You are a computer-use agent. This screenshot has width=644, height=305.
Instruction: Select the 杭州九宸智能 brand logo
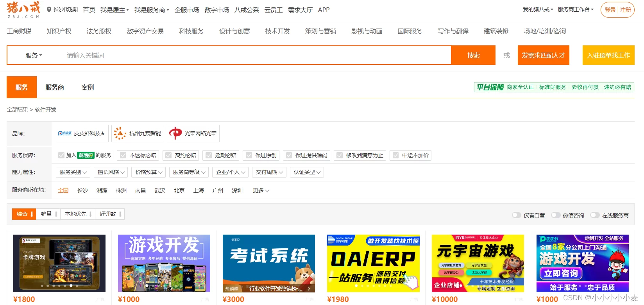[x=120, y=133]
